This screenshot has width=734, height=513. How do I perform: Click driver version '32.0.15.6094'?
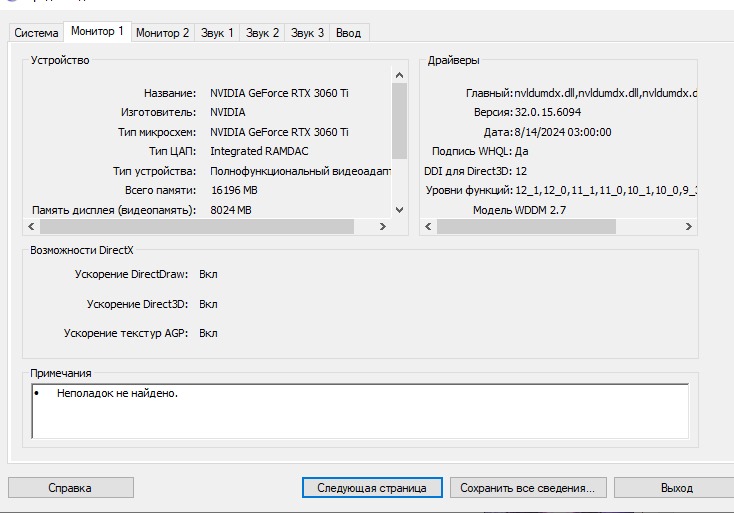click(x=548, y=112)
